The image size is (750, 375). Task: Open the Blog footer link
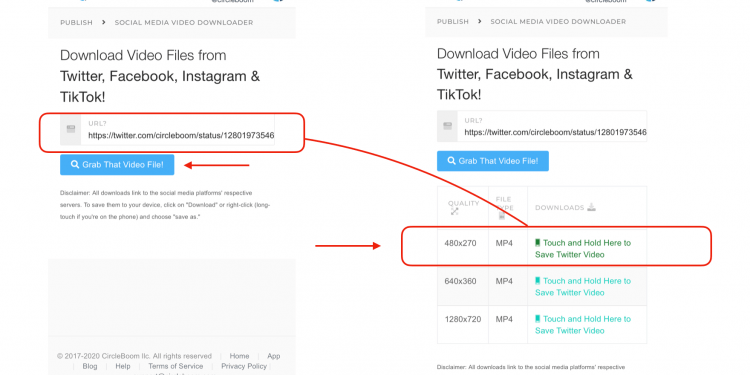click(x=90, y=366)
